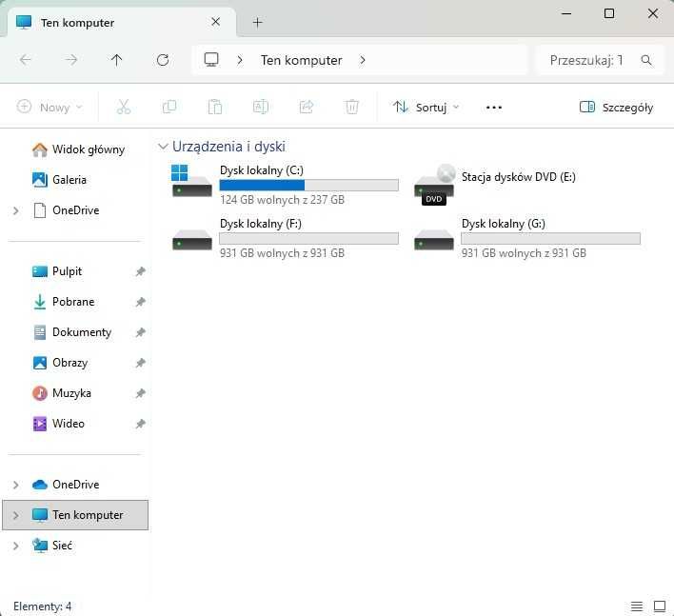Open Pulpit in the sidebar
Viewport: 674px width, 616px height.
[57, 271]
